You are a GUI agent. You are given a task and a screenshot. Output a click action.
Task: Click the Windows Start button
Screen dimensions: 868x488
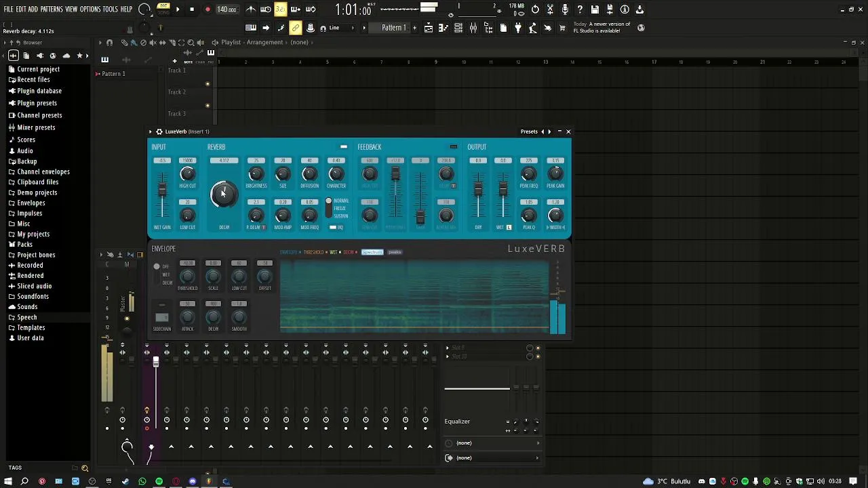coord(7,481)
